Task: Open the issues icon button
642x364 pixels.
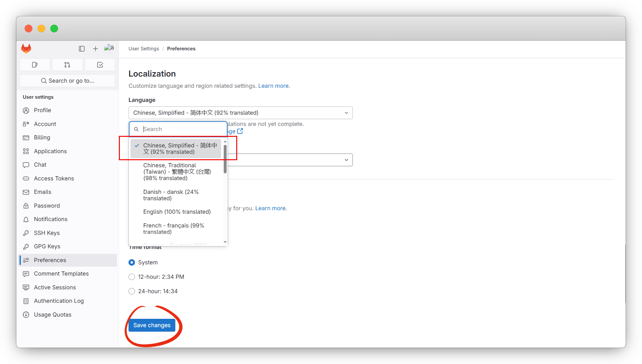Action: 35,65
